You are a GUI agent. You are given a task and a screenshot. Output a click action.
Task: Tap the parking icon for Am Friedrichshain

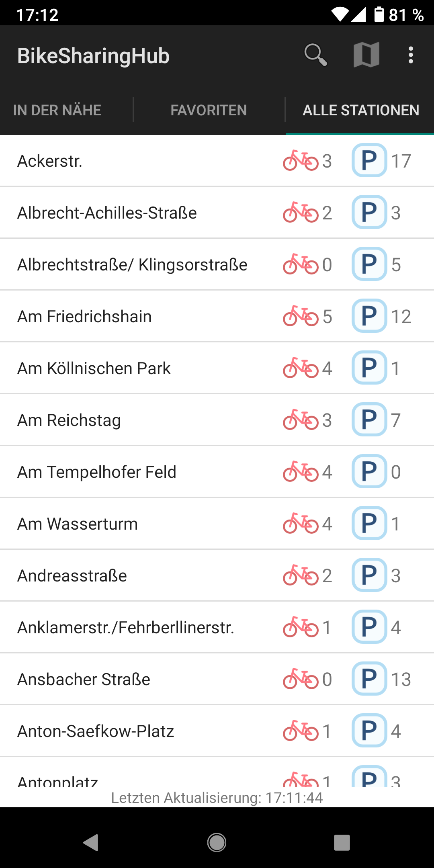[x=369, y=316]
